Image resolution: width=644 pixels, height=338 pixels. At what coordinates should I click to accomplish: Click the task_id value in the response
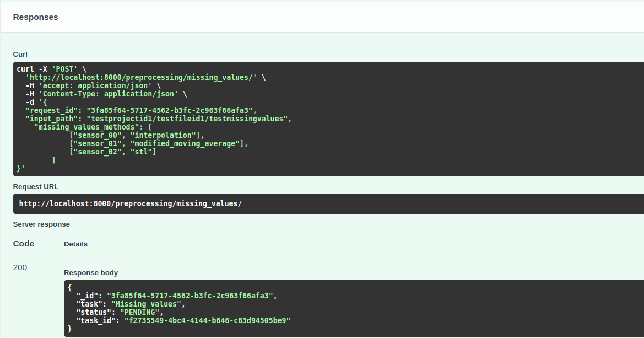[207, 320]
